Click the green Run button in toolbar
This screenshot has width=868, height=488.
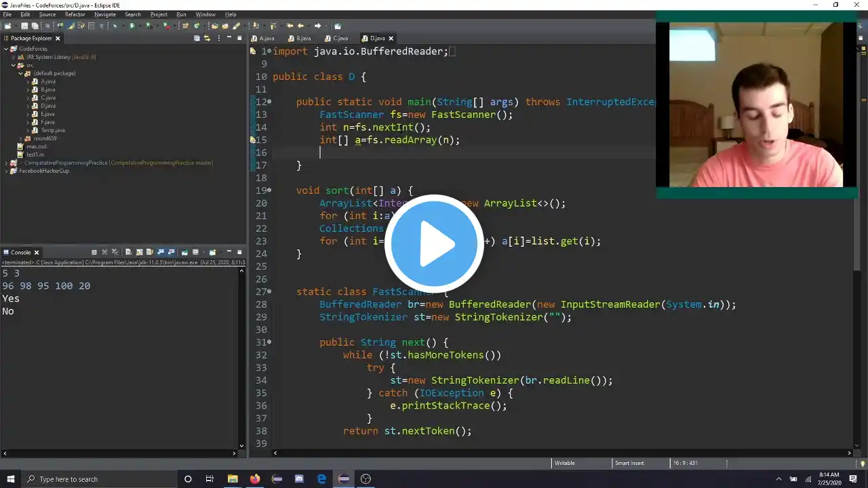132,26
